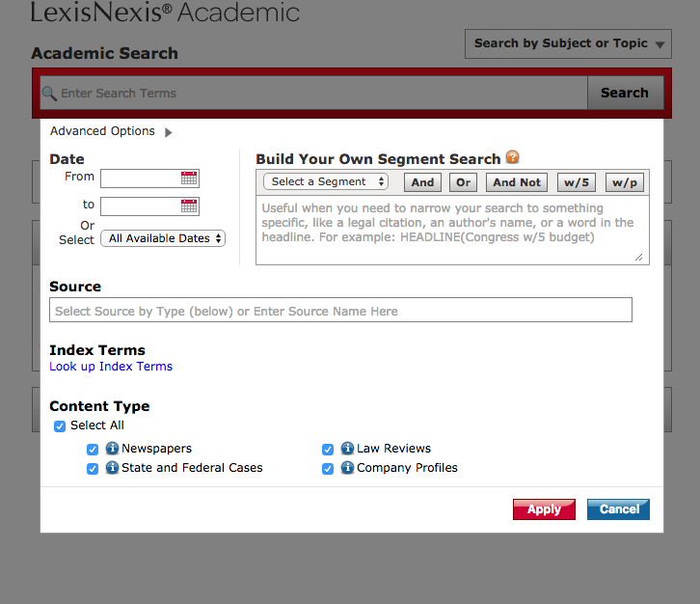Insert the w/p paragraph connector

pos(625,182)
